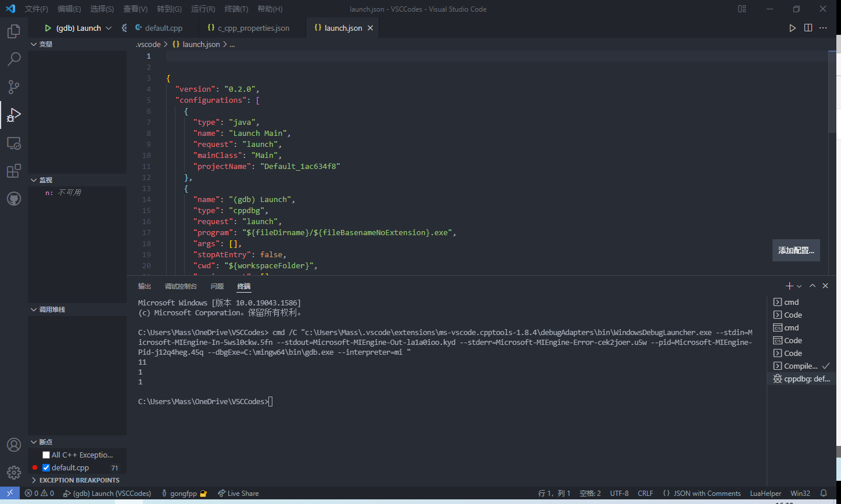Viewport: 841px width, 504px height.
Task: Open the 运行(R) menu
Action: tap(203, 9)
